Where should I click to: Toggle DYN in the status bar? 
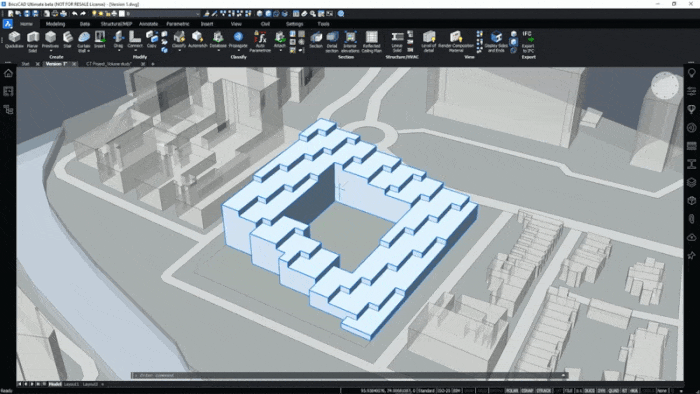coord(600,391)
